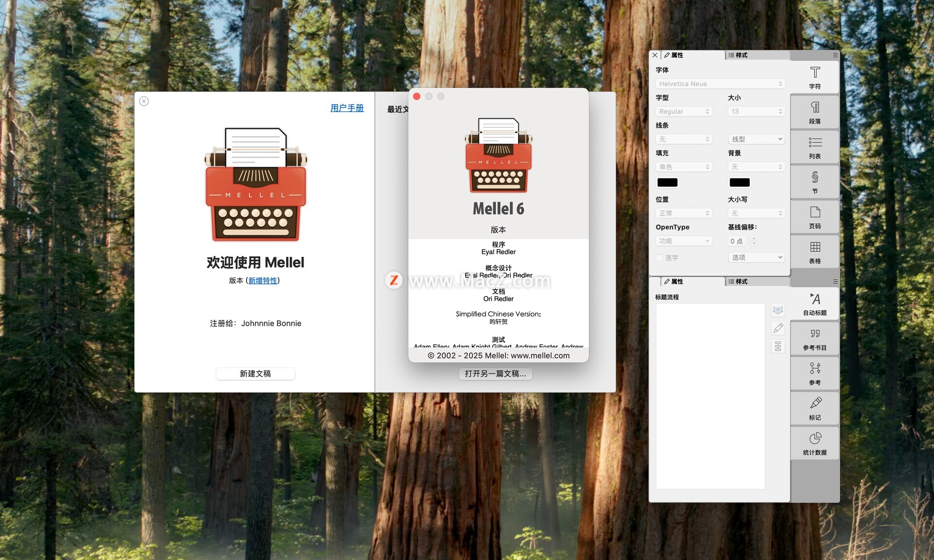
Task: Open the 字符 (Character) palette
Action: (x=815, y=77)
